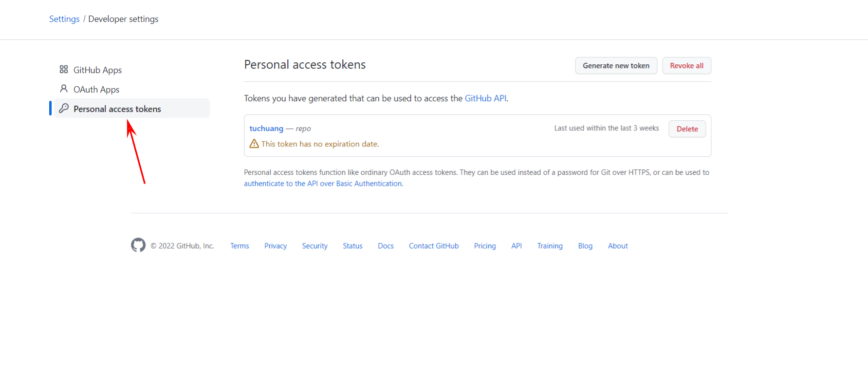Screen dimensions: 868x369
Task: Click Revoke all button
Action: click(686, 66)
